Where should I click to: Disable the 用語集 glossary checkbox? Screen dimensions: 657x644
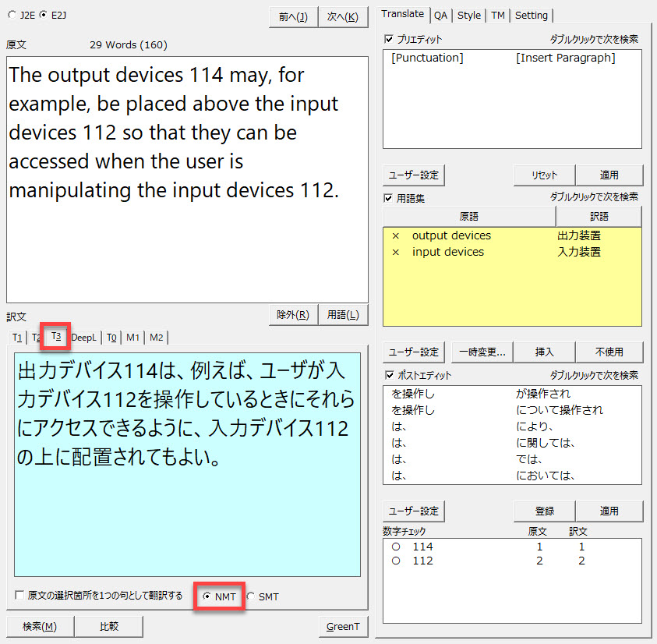click(x=389, y=198)
